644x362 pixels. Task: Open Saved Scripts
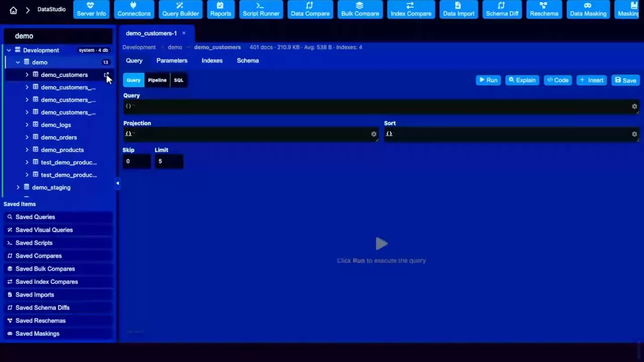[x=58, y=243]
